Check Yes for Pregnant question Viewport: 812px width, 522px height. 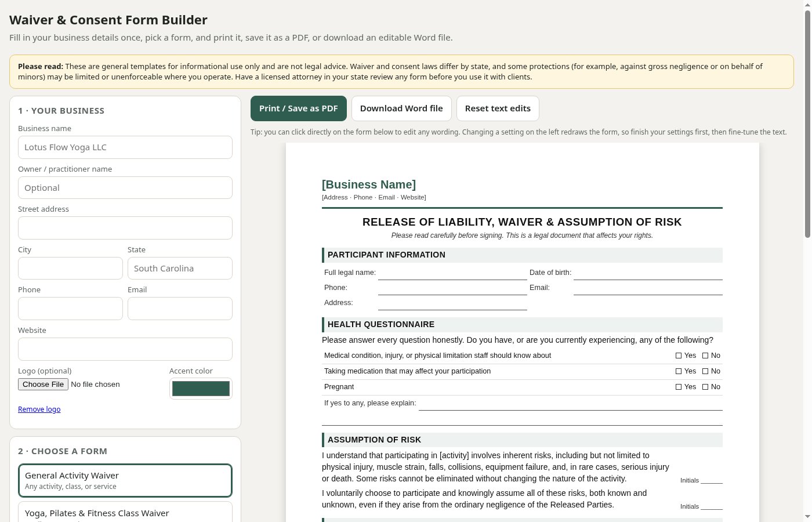679,387
